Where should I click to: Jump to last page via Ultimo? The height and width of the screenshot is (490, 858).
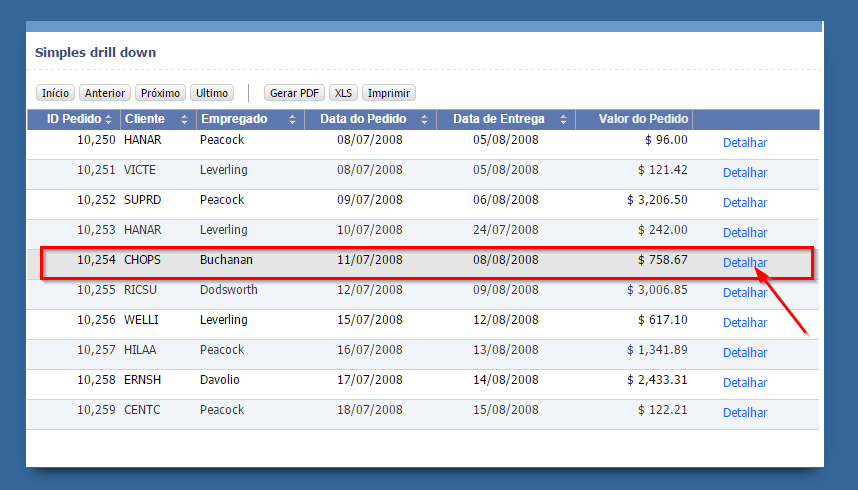[x=212, y=93]
